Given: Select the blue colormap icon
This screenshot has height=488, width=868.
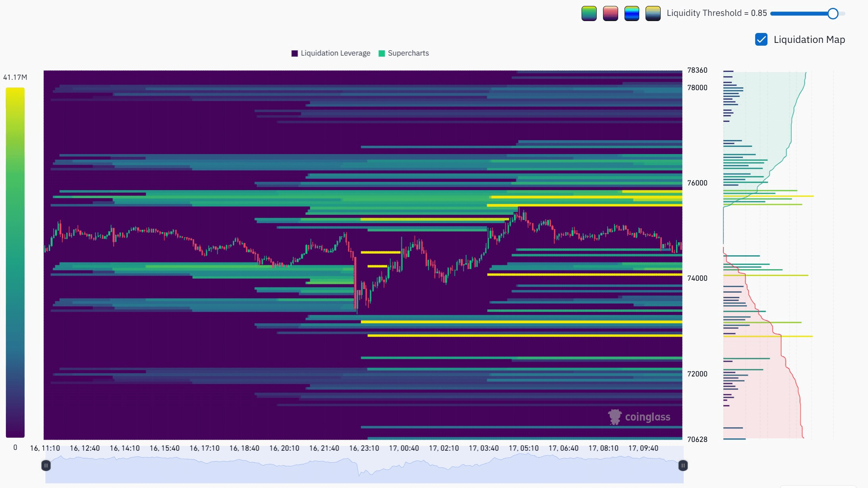Looking at the screenshot, I should pyautogui.click(x=632, y=13).
